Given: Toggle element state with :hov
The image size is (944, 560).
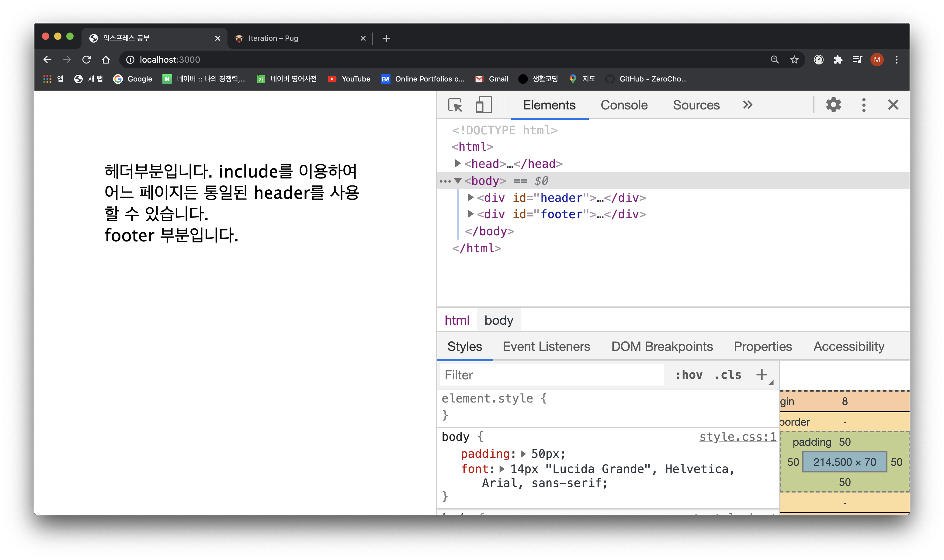Looking at the screenshot, I should point(689,375).
